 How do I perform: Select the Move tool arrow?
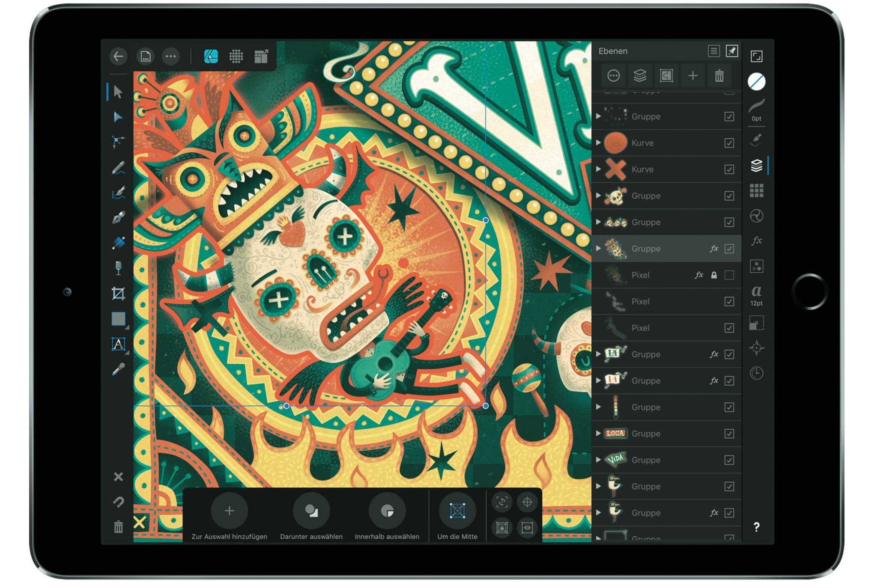coord(118,92)
